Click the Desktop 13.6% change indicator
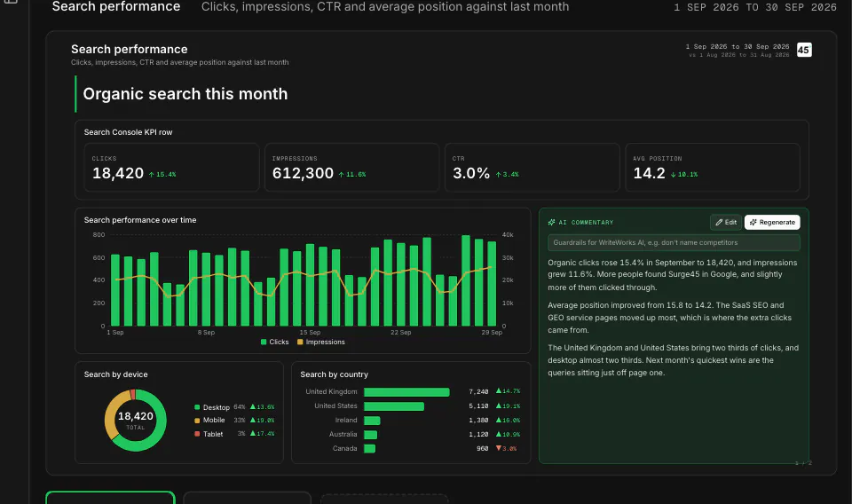 (263, 406)
